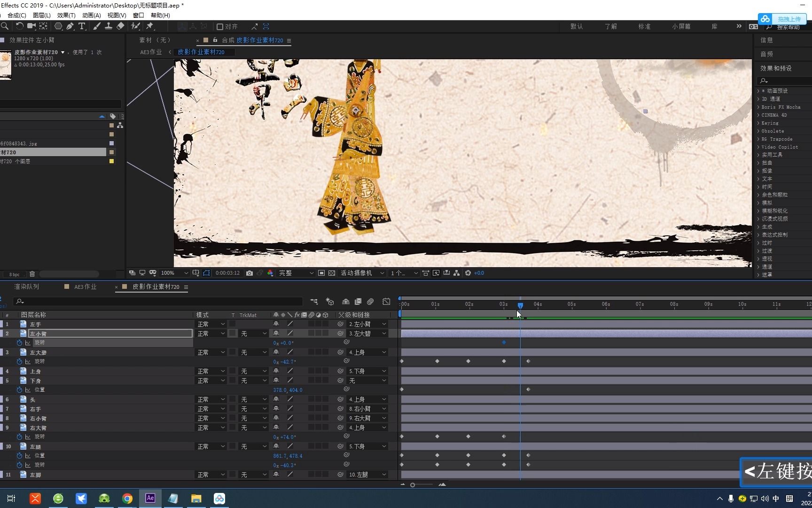Select the Rotation tool
This screenshot has height=508, width=812.
[19, 26]
